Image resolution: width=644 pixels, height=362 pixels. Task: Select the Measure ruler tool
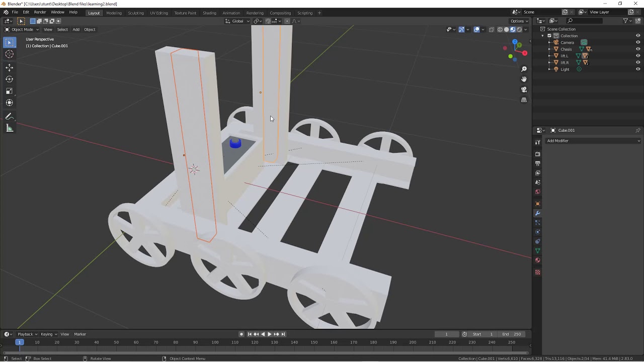(x=10, y=128)
